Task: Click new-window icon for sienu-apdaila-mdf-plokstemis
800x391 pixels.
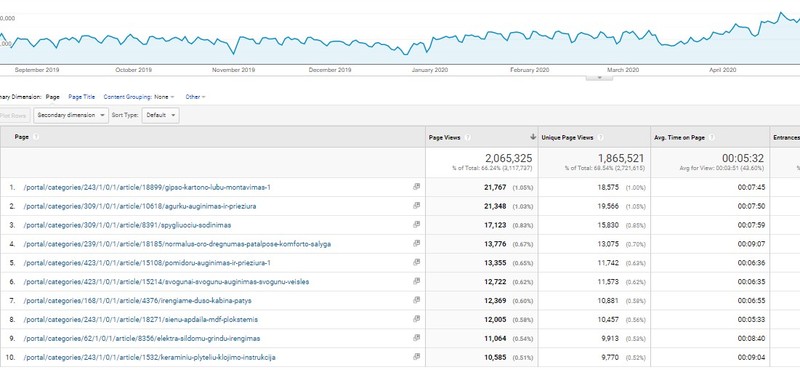Action: (416, 319)
